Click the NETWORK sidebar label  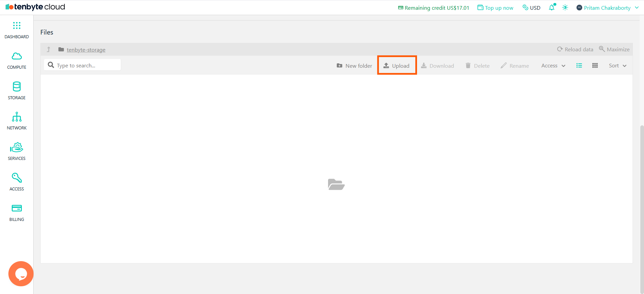pyautogui.click(x=16, y=128)
